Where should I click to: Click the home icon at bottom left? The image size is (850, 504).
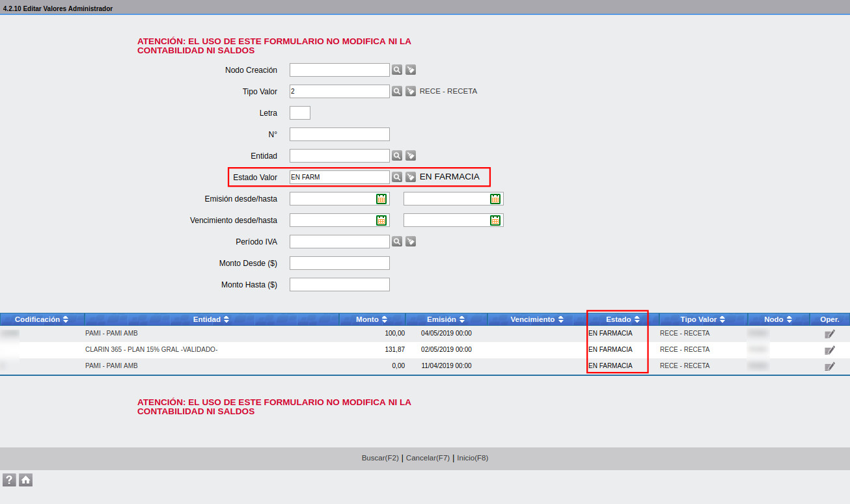coord(25,480)
